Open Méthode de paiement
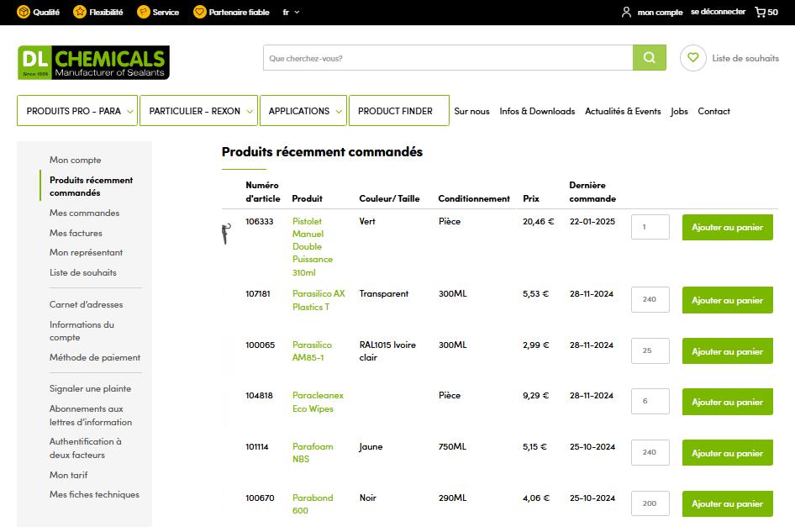The height and width of the screenshot is (532, 795). point(95,357)
